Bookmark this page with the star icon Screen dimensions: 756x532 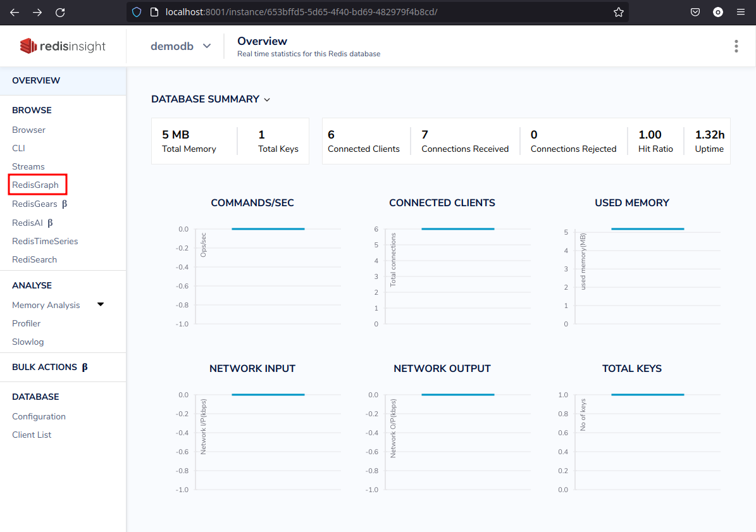pyautogui.click(x=619, y=12)
